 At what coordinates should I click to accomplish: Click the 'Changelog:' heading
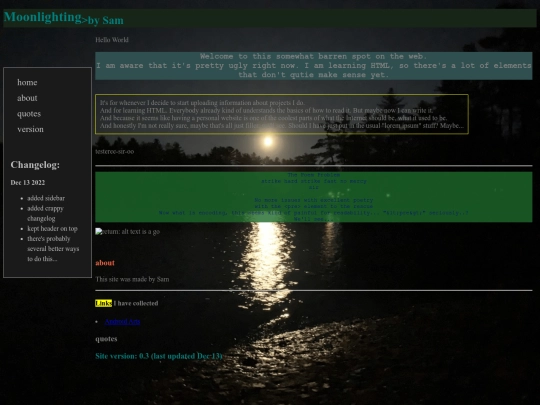point(35,165)
